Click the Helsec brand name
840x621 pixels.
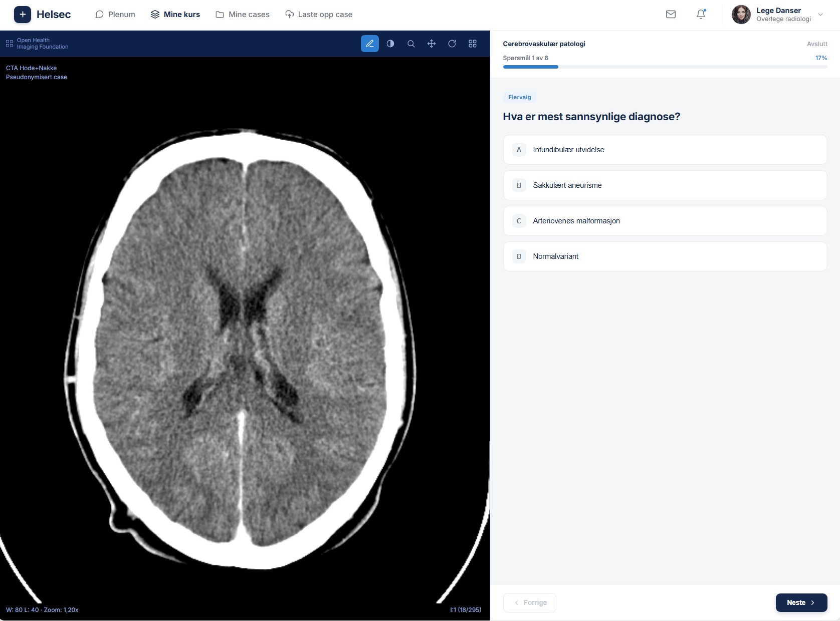[x=54, y=15]
